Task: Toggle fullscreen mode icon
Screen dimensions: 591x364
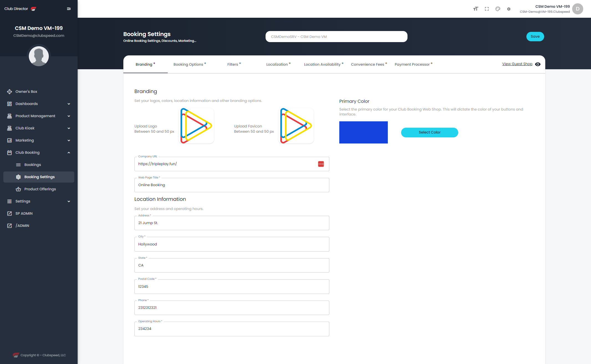Action: pyautogui.click(x=487, y=9)
